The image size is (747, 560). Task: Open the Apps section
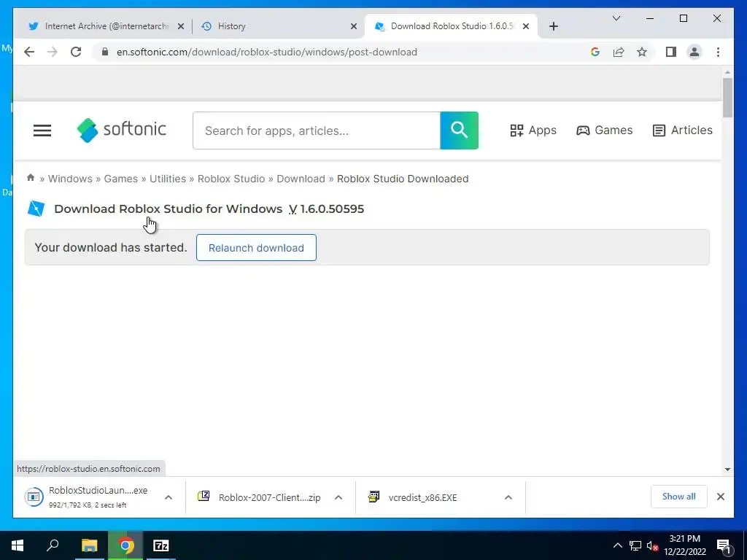pos(533,130)
